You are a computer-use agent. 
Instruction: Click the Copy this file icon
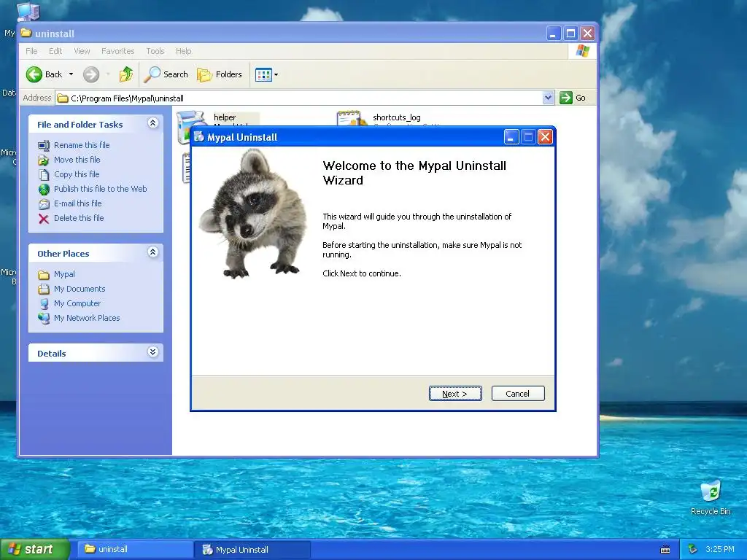click(x=44, y=175)
